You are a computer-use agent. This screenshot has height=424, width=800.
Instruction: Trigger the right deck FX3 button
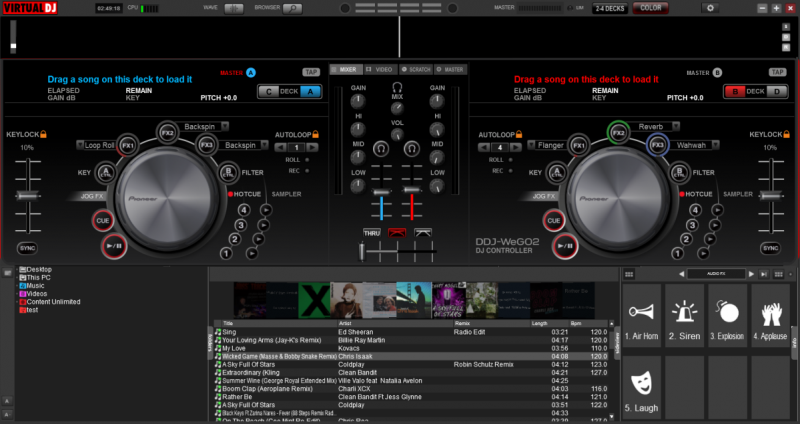(x=658, y=145)
